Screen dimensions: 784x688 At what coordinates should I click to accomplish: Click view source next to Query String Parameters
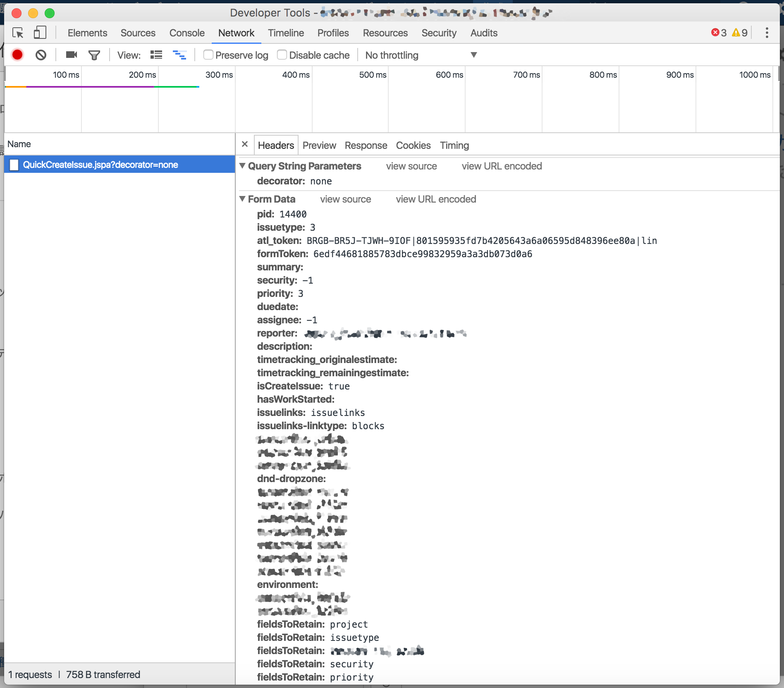pos(411,166)
